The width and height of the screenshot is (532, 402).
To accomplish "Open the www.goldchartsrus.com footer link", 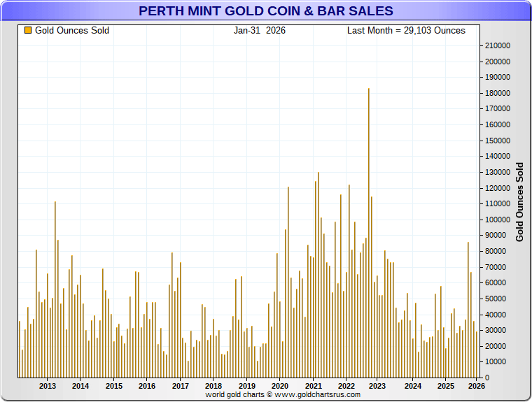I will (x=318, y=395).
